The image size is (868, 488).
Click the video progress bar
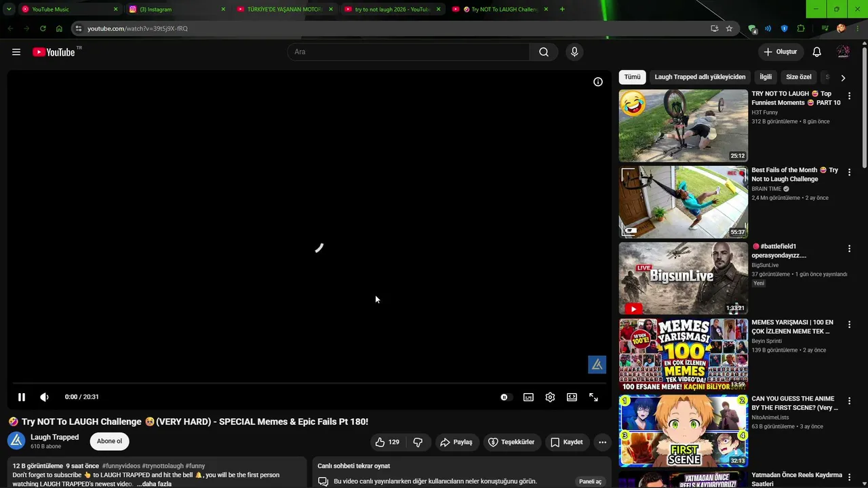point(309,384)
